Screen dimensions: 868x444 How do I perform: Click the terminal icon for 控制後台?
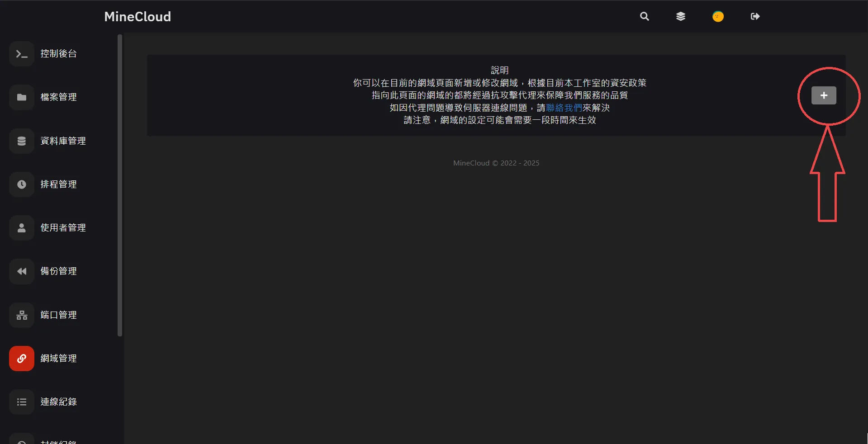coord(22,54)
